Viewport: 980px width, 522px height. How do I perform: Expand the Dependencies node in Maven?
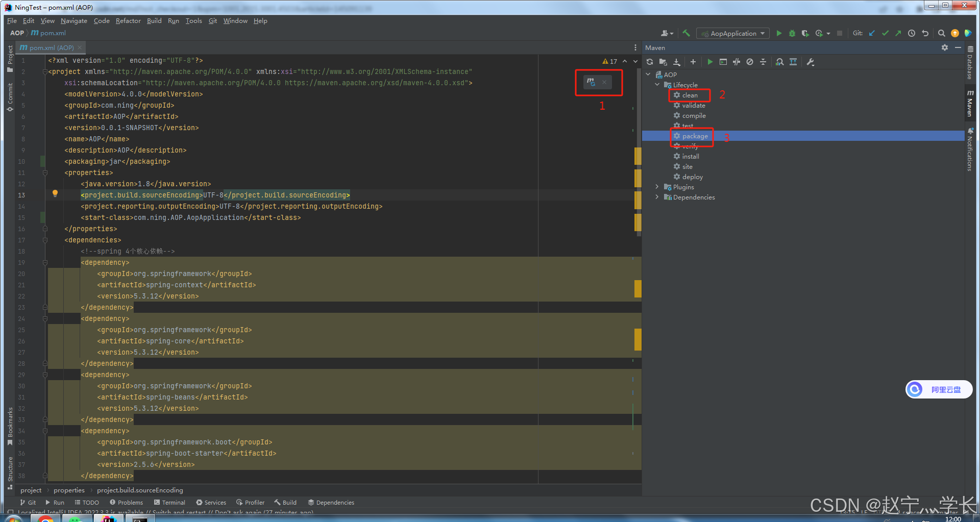[x=657, y=197]
